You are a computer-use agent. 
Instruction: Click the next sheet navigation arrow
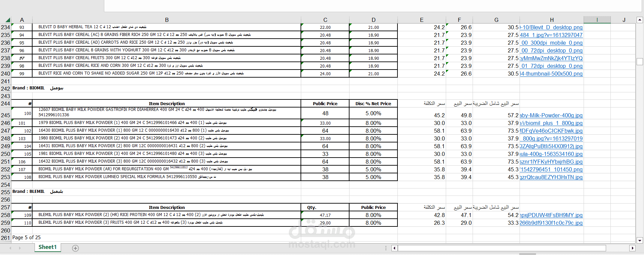click(20, 248)
